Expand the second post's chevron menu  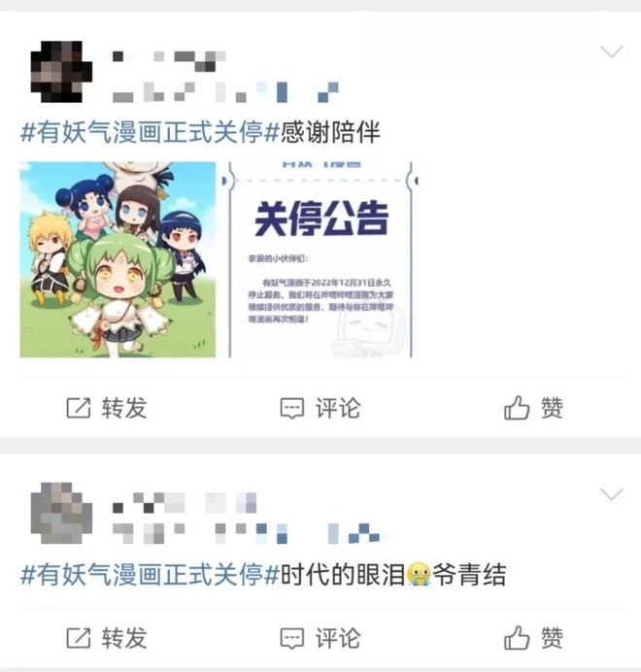[x=612, y=494]
